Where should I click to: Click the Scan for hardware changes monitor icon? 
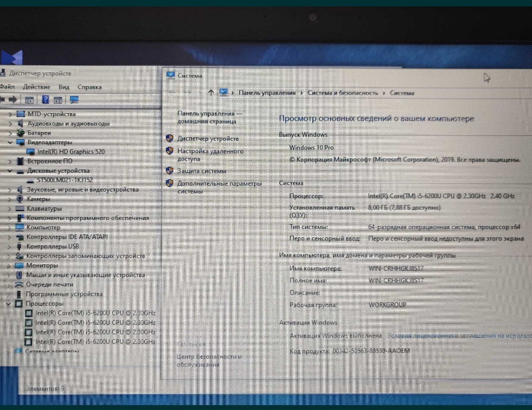[x=74, y=99]
